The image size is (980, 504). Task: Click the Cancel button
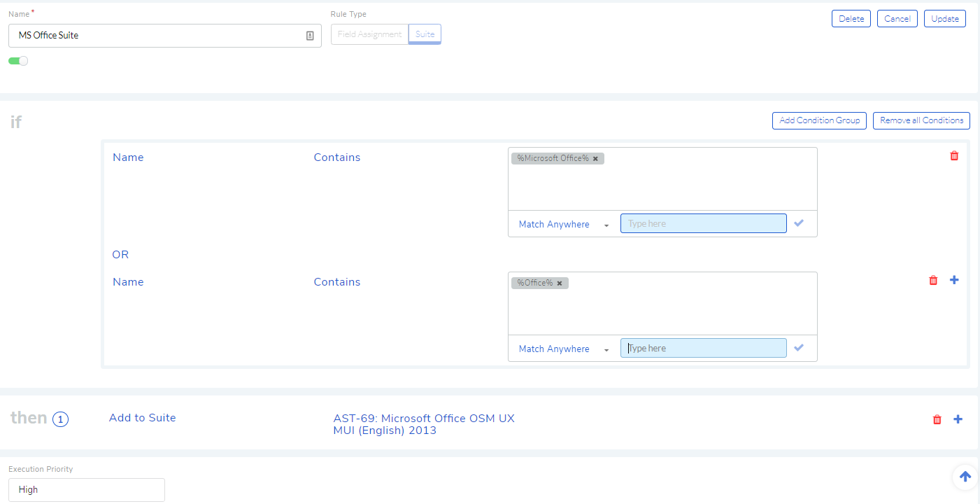897,19
